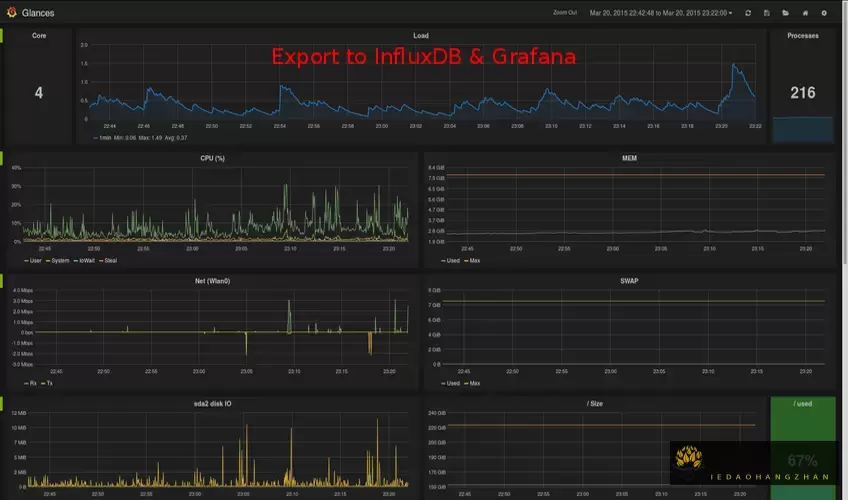Click the Processes value 216
Viewport: 848px width, 500px height.
(803, 93)
